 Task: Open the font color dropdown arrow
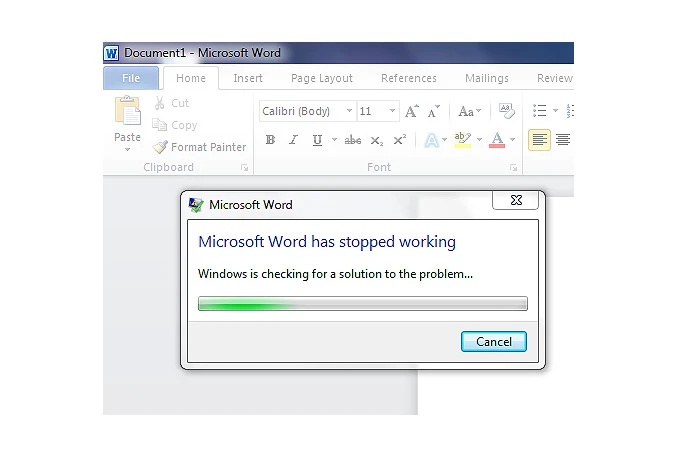[x=512, y=139]
